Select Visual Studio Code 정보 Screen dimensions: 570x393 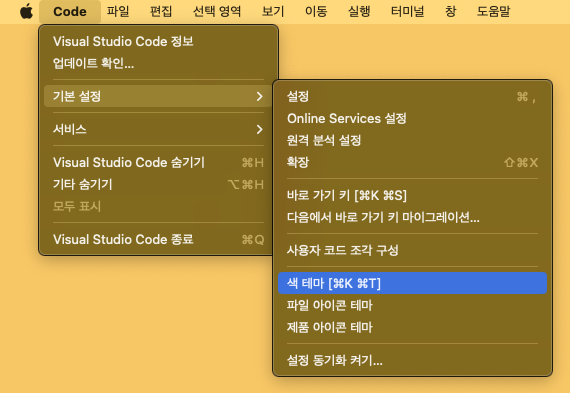(x=158, y=41)
